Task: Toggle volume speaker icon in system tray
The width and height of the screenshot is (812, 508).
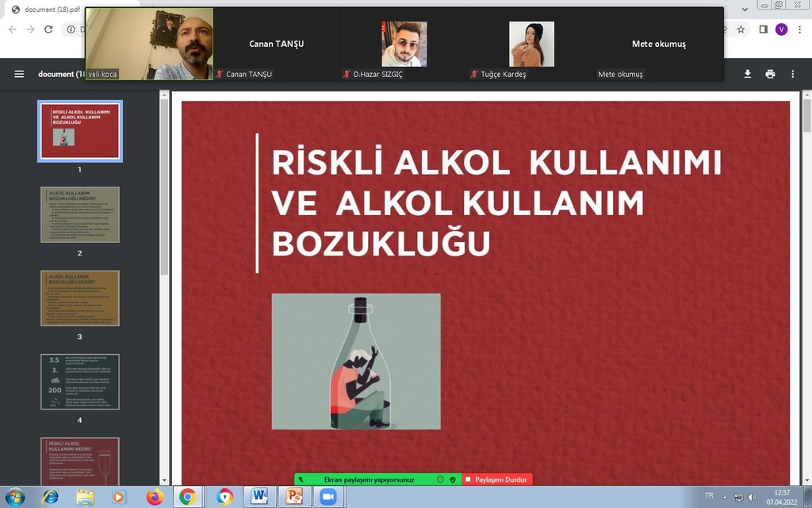Action: [752, 497]
